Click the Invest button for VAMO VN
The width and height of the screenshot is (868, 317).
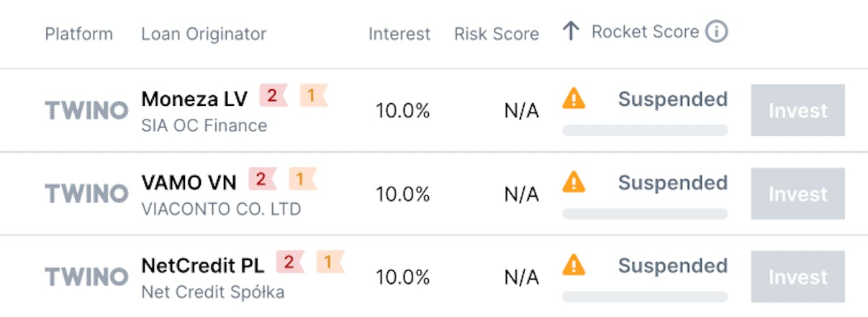(797, 194)
